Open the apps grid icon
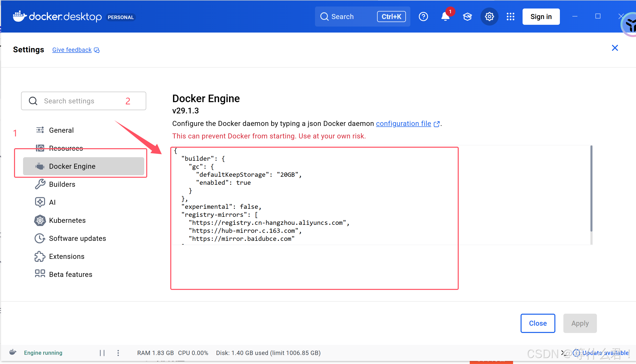This screenshot has width=636, height=364. (510, 17)
